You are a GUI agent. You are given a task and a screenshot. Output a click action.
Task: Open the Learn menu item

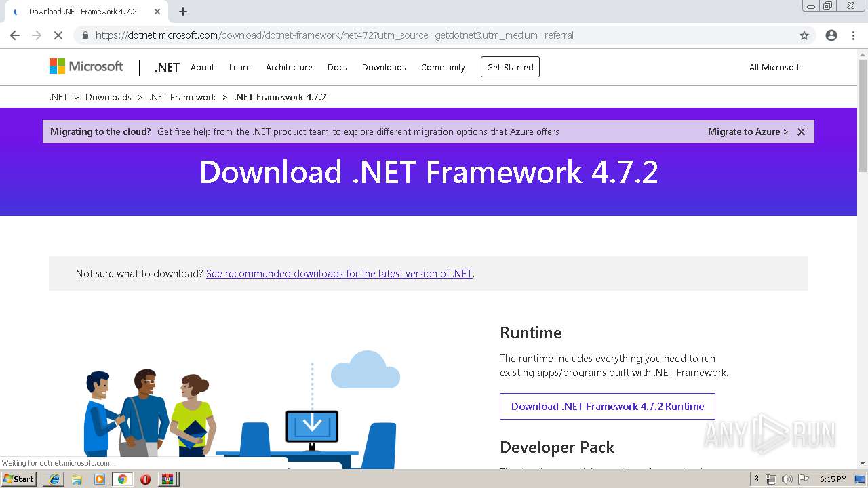coord(239,67)
